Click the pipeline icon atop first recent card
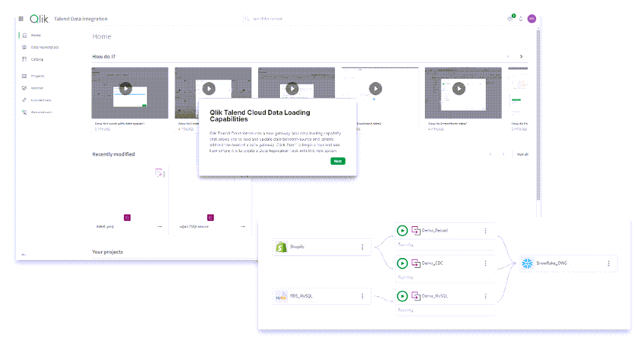Image resolution: width=644 pixels, height=344 pixels. (160, 173)
